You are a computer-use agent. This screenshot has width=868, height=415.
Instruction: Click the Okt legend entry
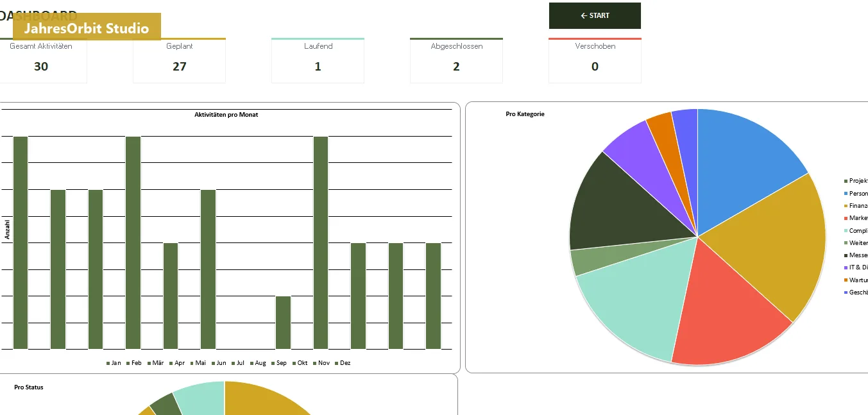[300, 363]
